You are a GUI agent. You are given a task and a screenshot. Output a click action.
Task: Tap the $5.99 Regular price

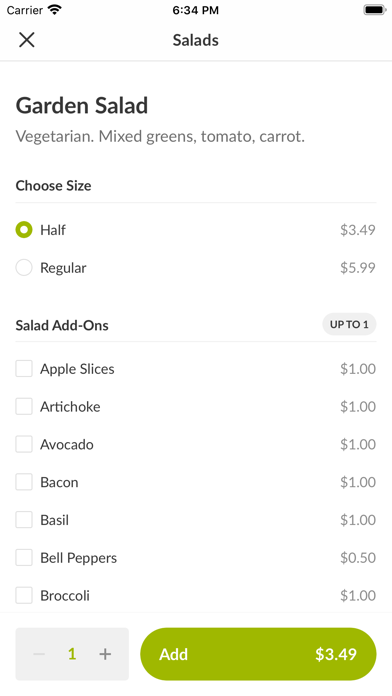[x=358, y=268]
